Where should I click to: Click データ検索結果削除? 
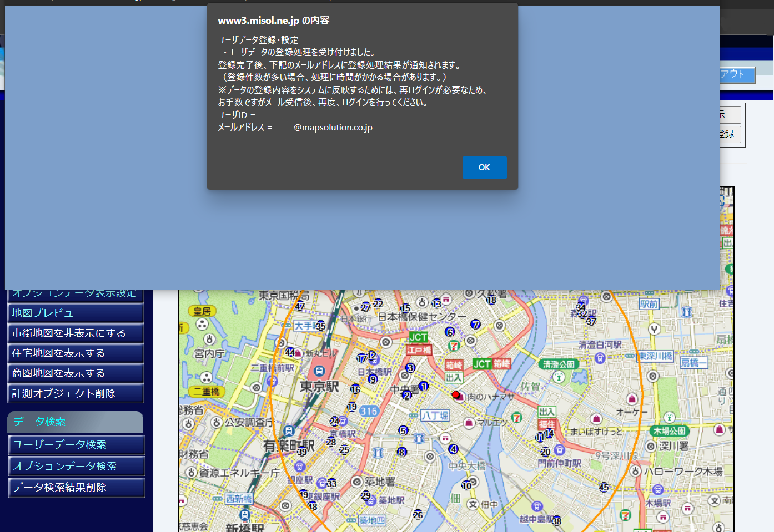click(76, 487)
